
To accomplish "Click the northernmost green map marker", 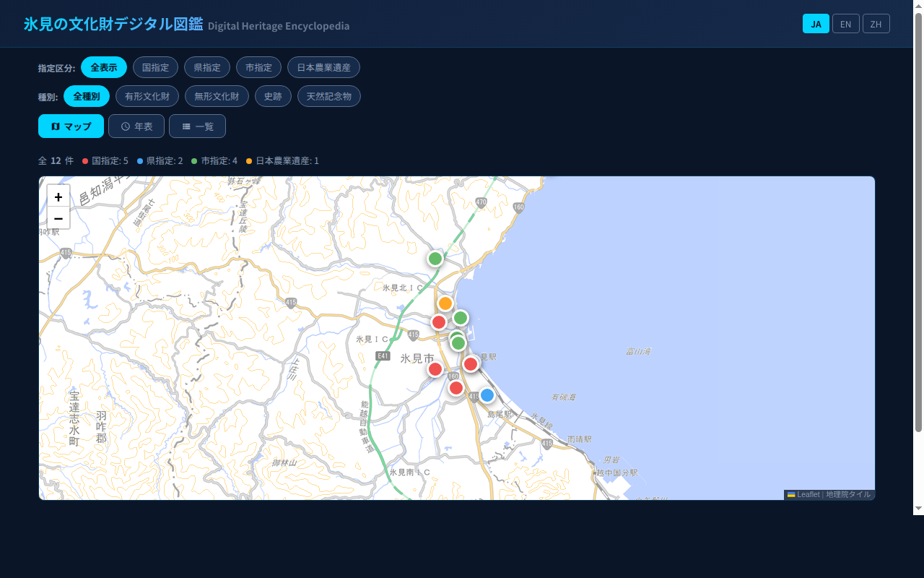I will [x=435, y=259].
